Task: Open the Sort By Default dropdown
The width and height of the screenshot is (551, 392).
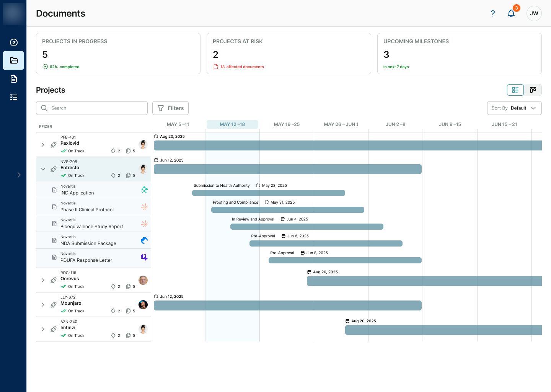Action: 514,108
